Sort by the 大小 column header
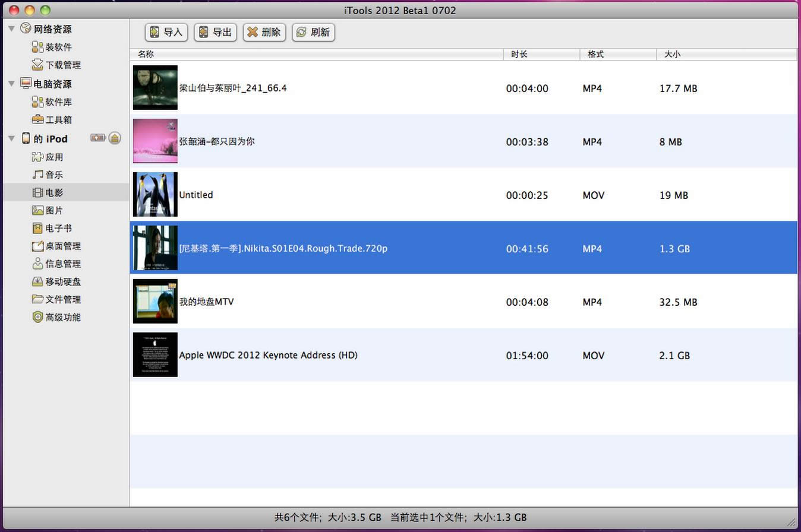This screenshot has width=801, height=532. (x=727, y=54)
